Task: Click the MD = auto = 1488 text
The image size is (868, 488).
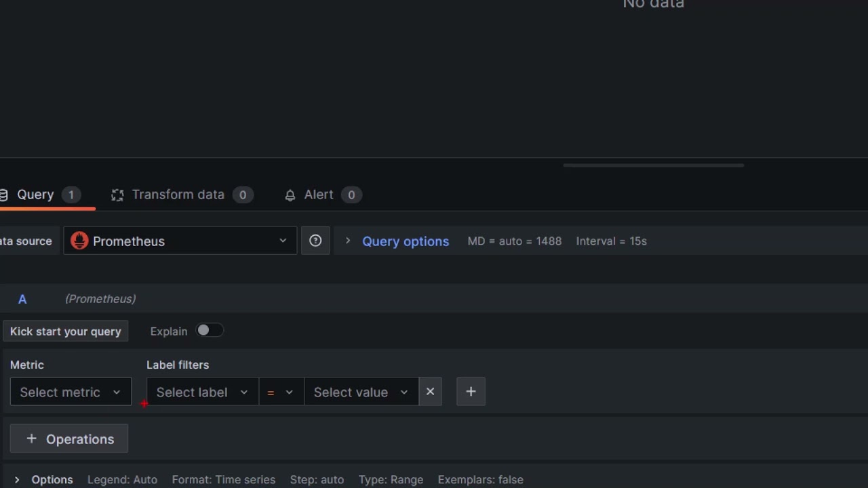Action: coord(515,241)
